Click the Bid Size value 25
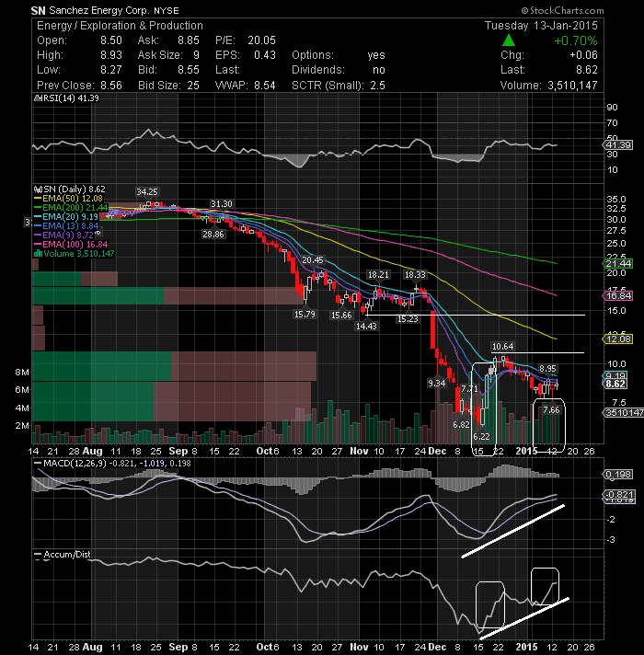The width and height of the screenshot is (644, 655). (193, 86)
